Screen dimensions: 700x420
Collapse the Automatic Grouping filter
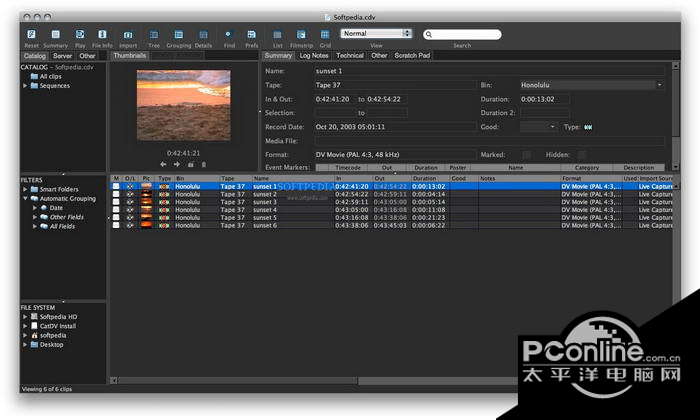[25, 198]
